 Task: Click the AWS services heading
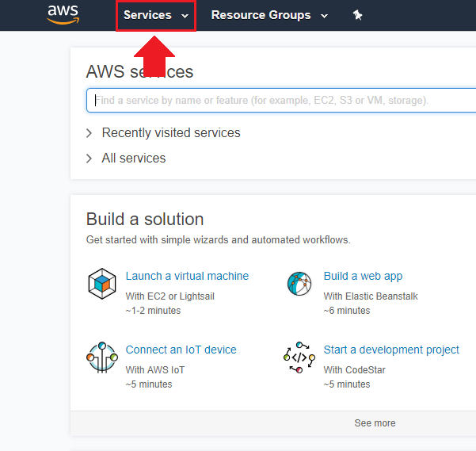[x=139, y=71]
